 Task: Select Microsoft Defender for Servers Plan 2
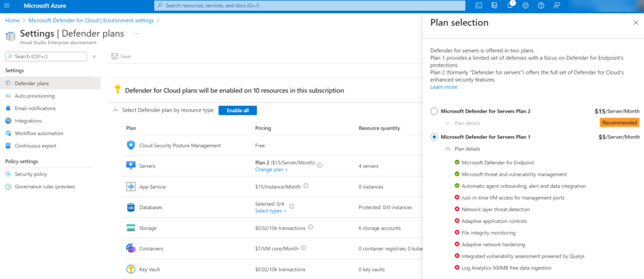[434, 111]
